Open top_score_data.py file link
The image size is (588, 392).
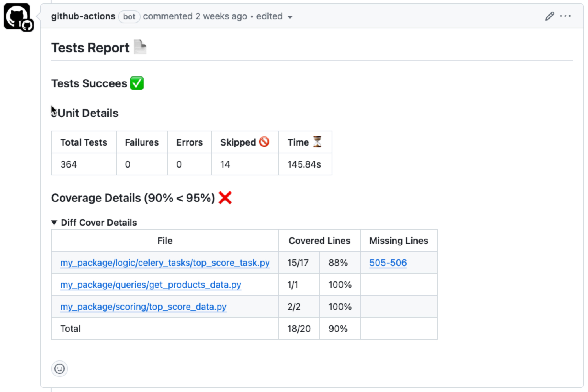pos(143,307)
